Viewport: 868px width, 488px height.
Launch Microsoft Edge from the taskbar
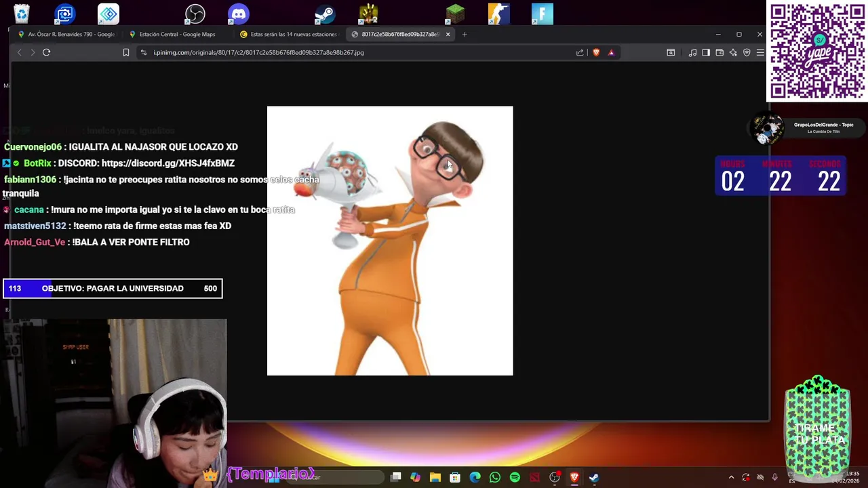click(x=475, y=477)
